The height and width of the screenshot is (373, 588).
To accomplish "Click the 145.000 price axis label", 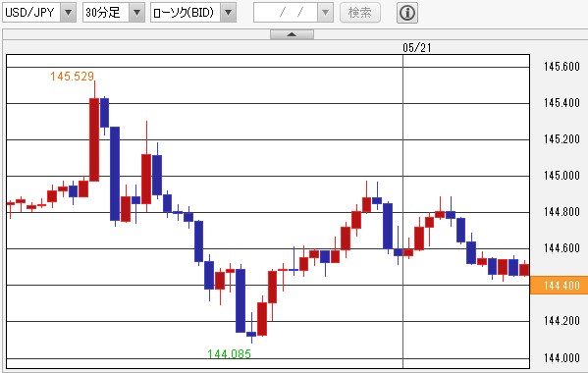I will [x=561, y=176].
